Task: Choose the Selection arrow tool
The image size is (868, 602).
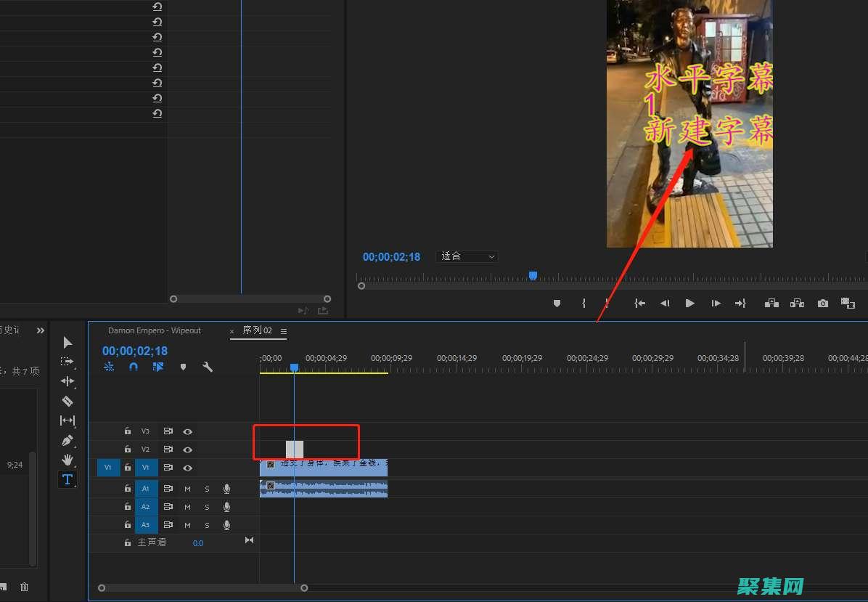Action: coord(67,342)
